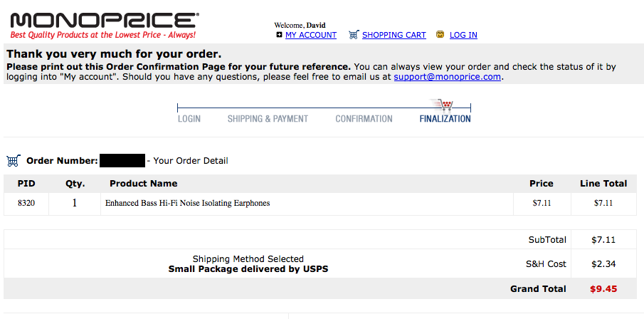Click the blacked-out order number

coord(122,160)
